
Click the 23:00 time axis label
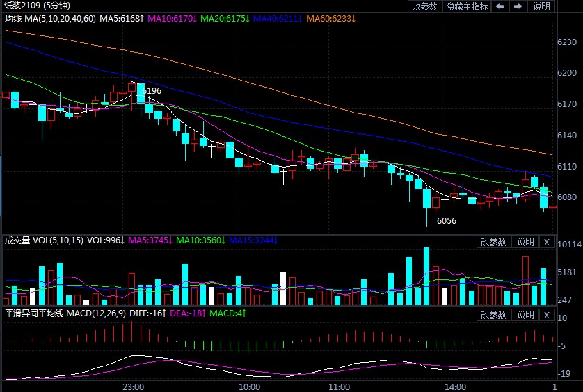[x=133, y=386]
